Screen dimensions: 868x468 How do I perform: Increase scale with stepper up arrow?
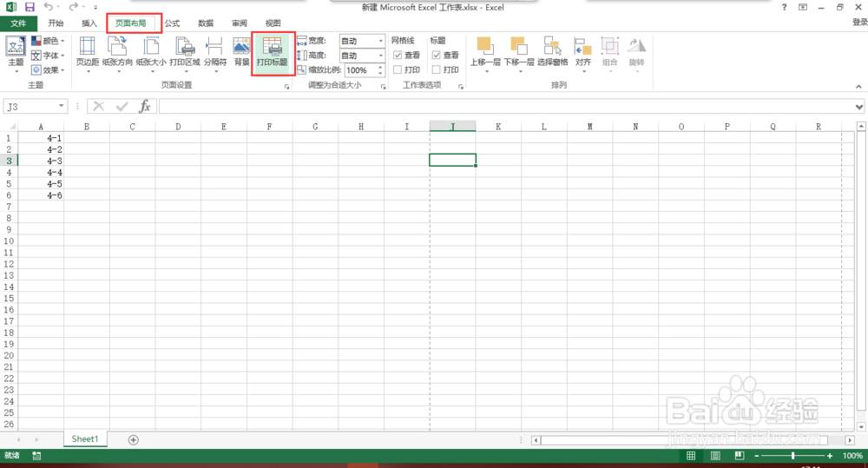tap(380, 67)
